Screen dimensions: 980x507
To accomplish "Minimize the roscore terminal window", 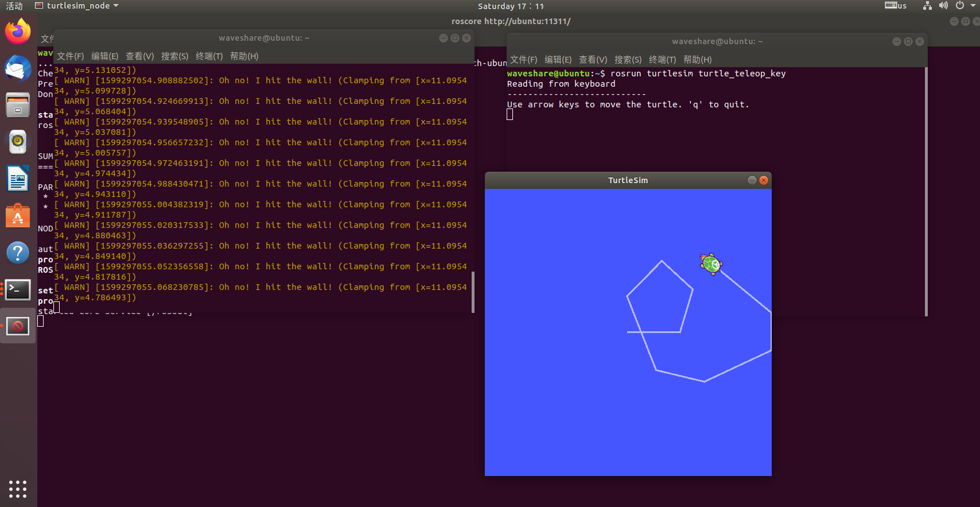I will pos(954,21).
